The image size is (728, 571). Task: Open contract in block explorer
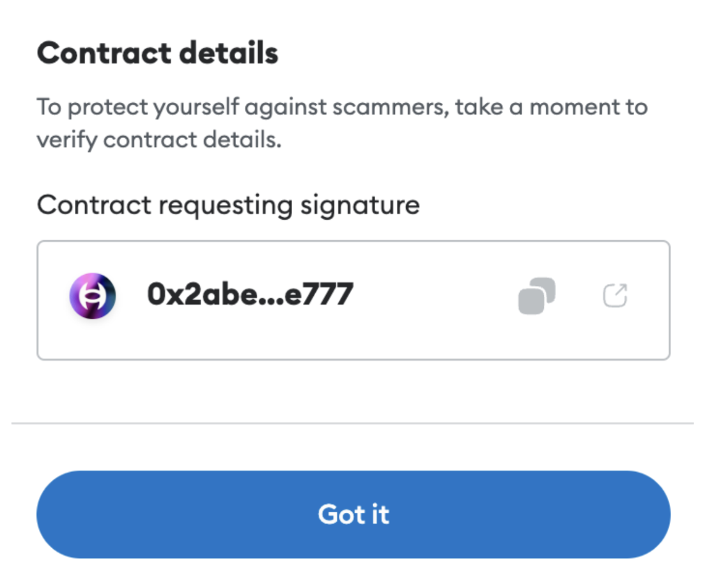[x=615, y=296]
